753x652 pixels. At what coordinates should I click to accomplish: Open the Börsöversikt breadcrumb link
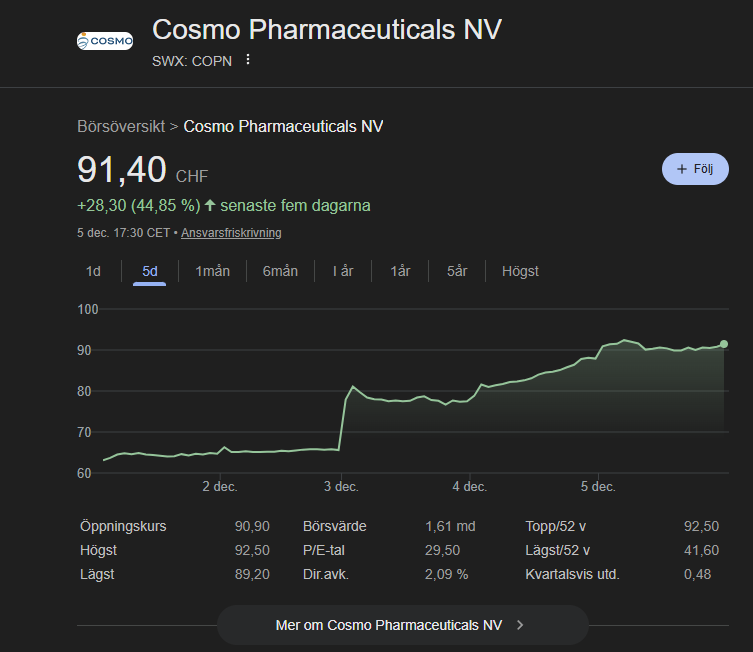[x=121, y=127]
